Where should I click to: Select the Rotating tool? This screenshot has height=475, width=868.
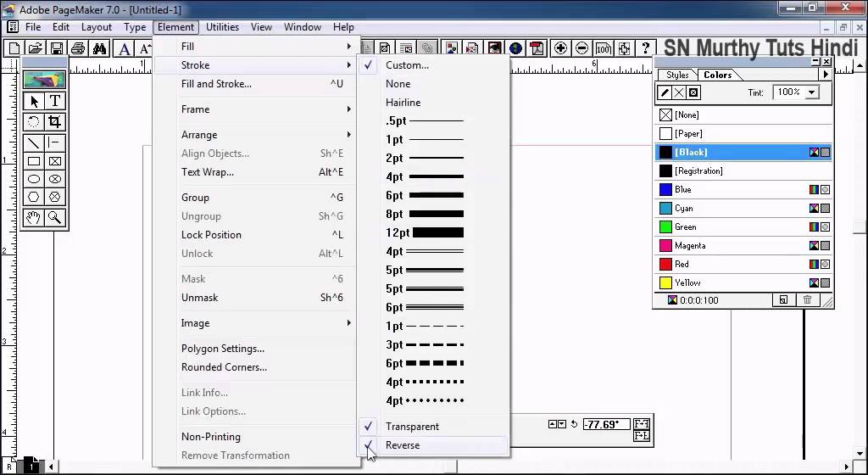click(x=34, y=122)
